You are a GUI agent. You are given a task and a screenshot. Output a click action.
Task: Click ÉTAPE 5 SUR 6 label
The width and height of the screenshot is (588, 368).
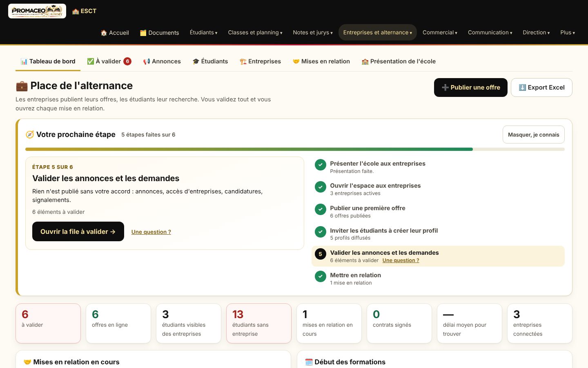[x=53, y=167]
